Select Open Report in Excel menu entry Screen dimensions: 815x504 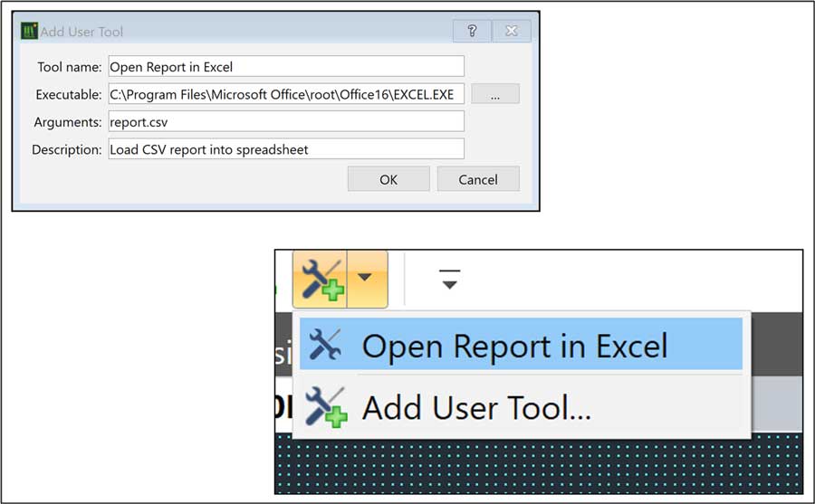[x=521, y=345]
